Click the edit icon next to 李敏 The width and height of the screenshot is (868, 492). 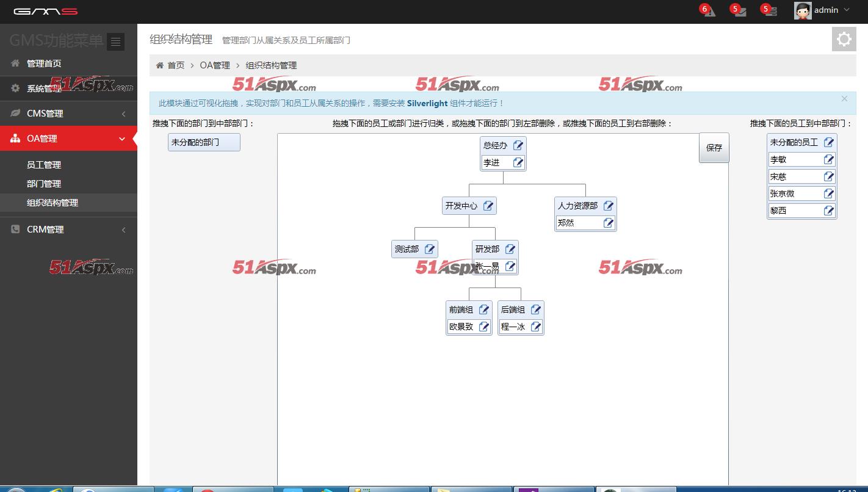[829, 159]
